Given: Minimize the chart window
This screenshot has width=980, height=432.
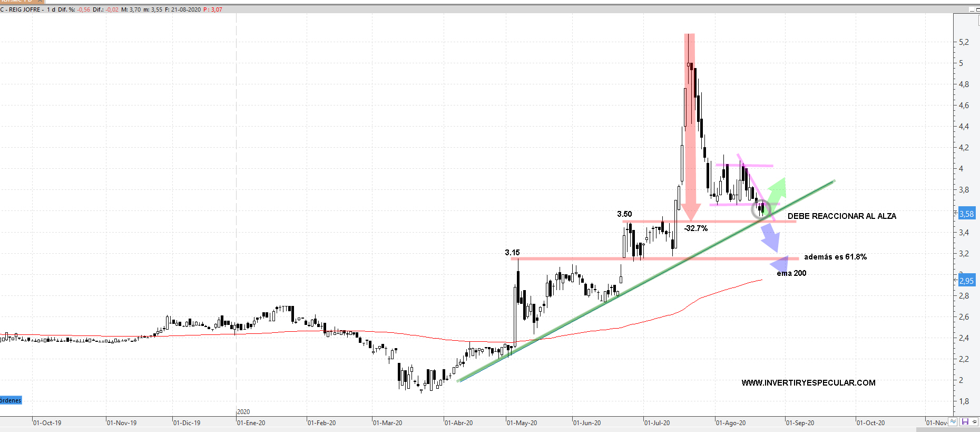Looking at the screenshot, I should point(973,9).
